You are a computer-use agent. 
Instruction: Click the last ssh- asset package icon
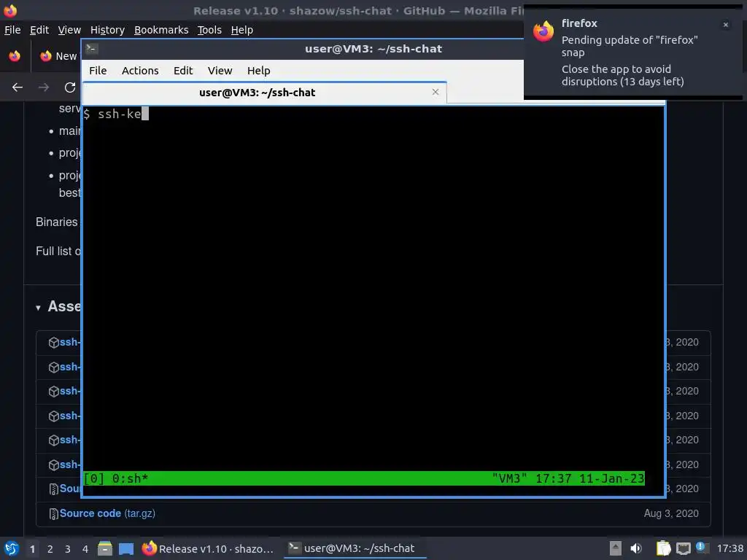pos(53,464)
